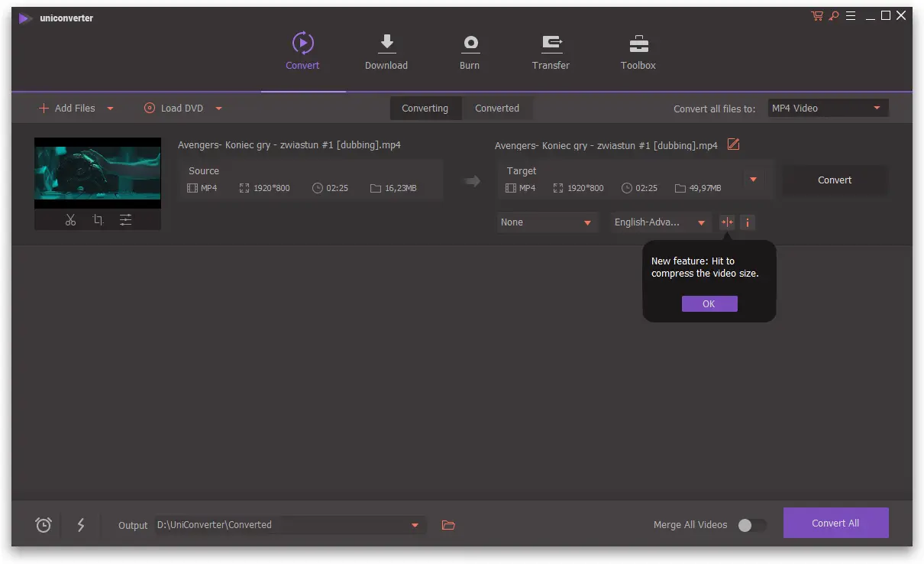This screenshot has height=564, width=924.
Task: Click the video thumbnail preview
Action: point(98,173)
